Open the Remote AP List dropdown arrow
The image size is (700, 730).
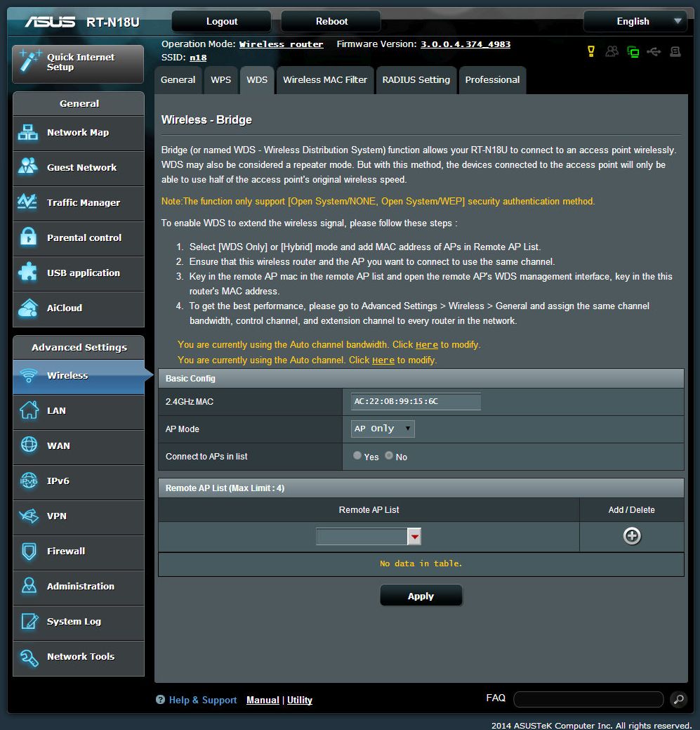[x=414, y=537]
